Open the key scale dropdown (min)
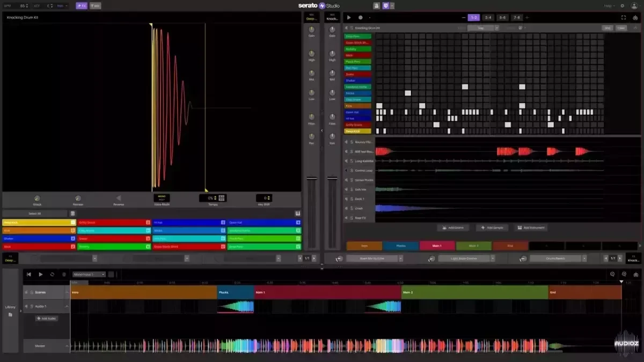Viewport: 644px width, 362px height. [x=62, y=5]
